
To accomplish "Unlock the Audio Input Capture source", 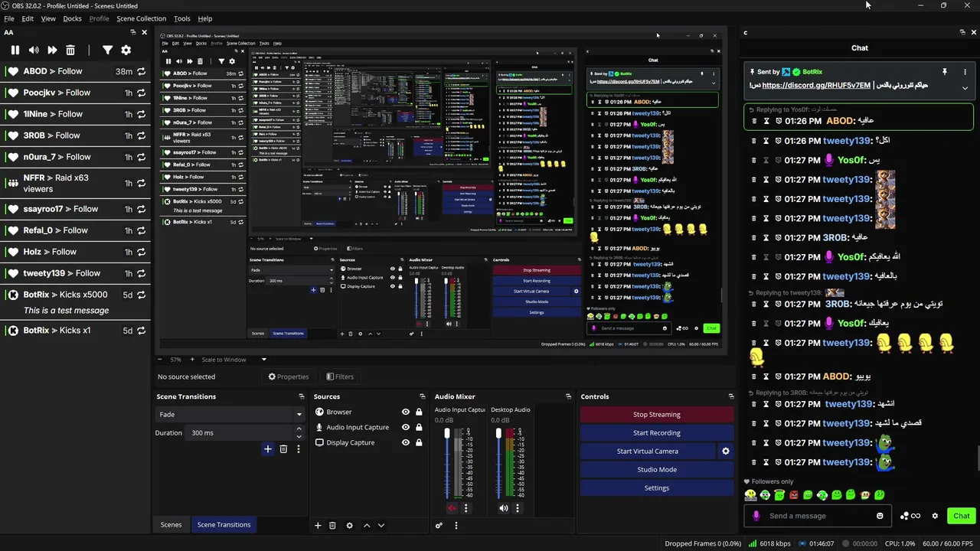I will [419, 427].
